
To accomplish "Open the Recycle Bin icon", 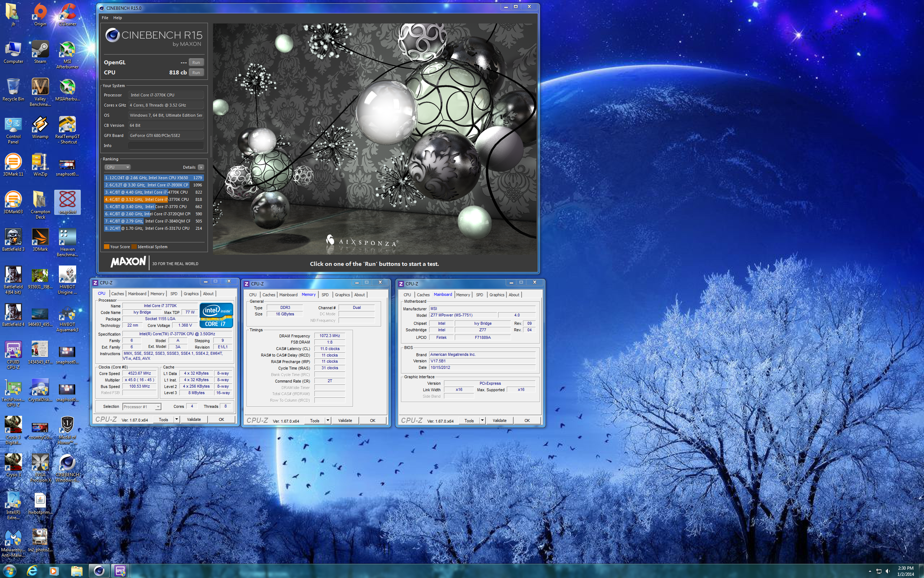I will click(x=13, y=90).
